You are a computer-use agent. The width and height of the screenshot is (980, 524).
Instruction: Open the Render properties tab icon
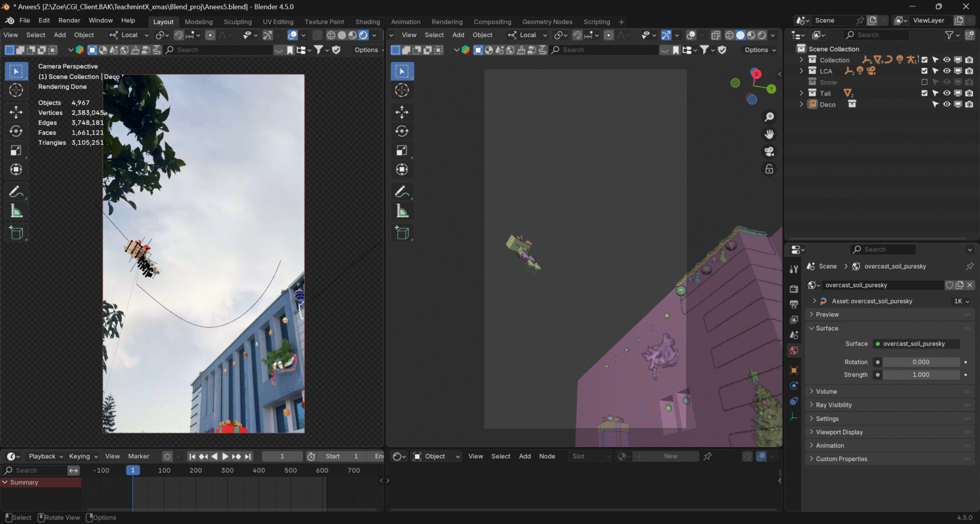(794, 288)
